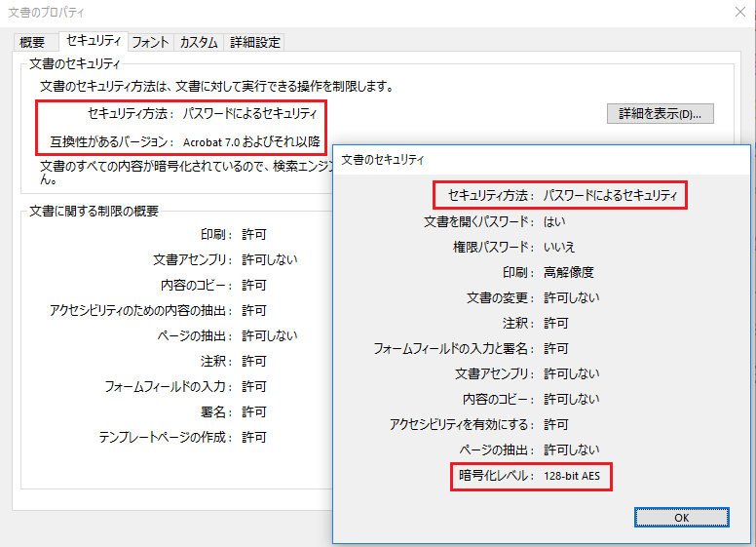
Task: Click the 詳細を表示(D)... button
Action: tap(661, 114)
